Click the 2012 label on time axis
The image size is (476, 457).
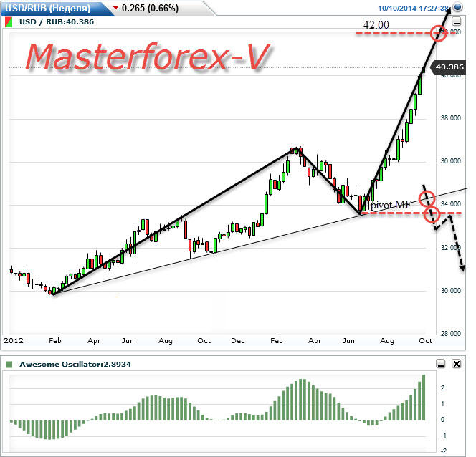point(14,340)
